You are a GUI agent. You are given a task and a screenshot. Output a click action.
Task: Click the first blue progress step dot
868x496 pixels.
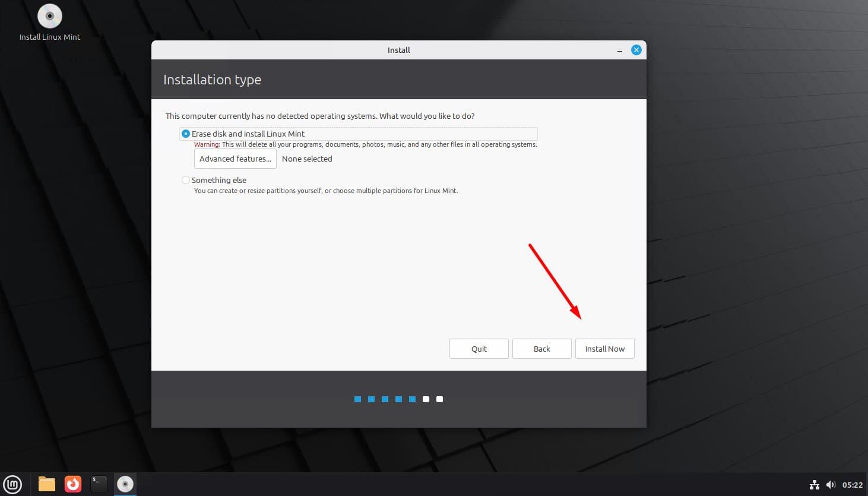[357, 399]
